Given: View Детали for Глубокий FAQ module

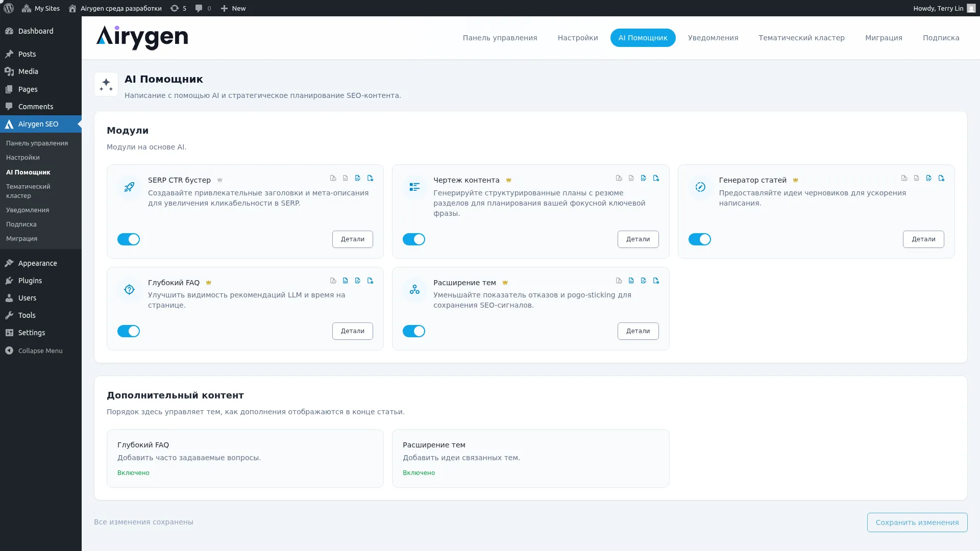Looking at the screenshot, I should [353, 331].
